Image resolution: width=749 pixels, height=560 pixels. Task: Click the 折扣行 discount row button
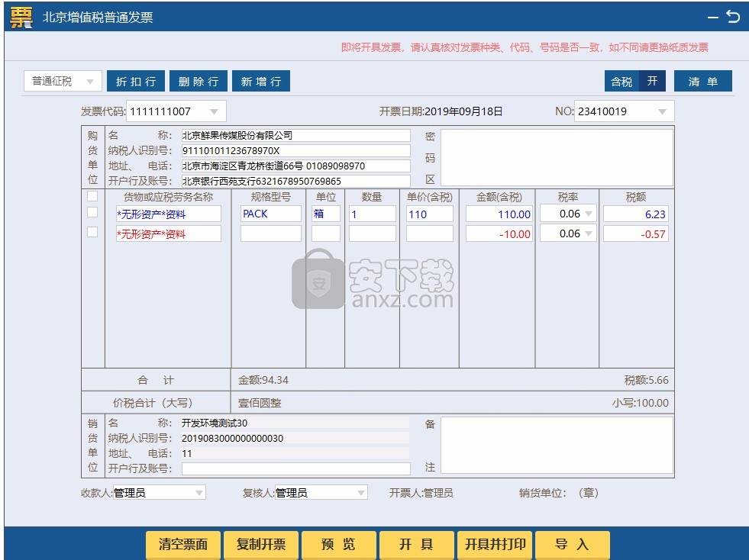(x=136, y=81)
